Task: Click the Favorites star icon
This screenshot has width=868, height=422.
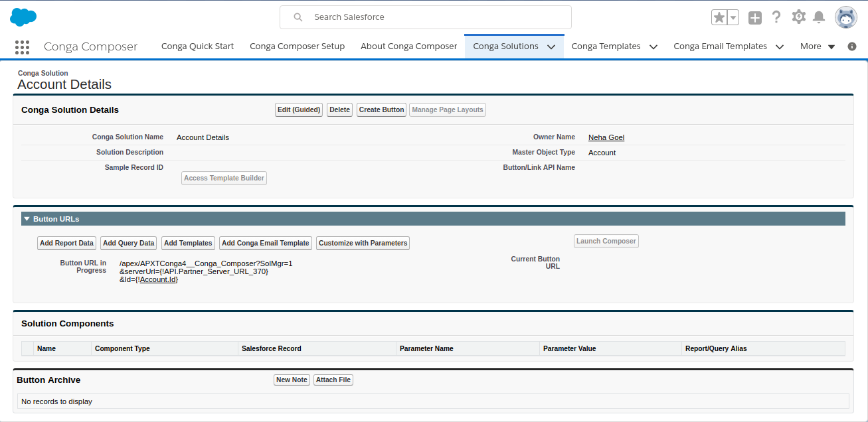Action: tap(719, 18)
